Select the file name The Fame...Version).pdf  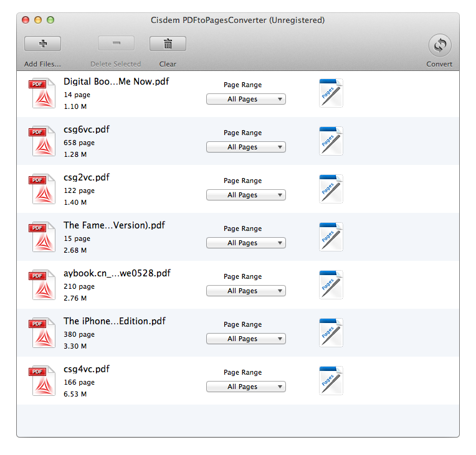[114, 225]
